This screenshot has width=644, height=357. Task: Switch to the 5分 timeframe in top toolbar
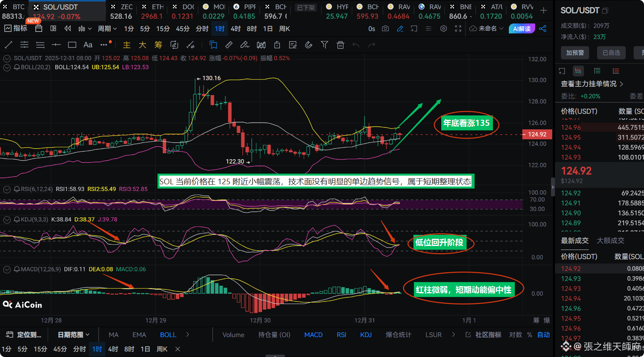145,29
